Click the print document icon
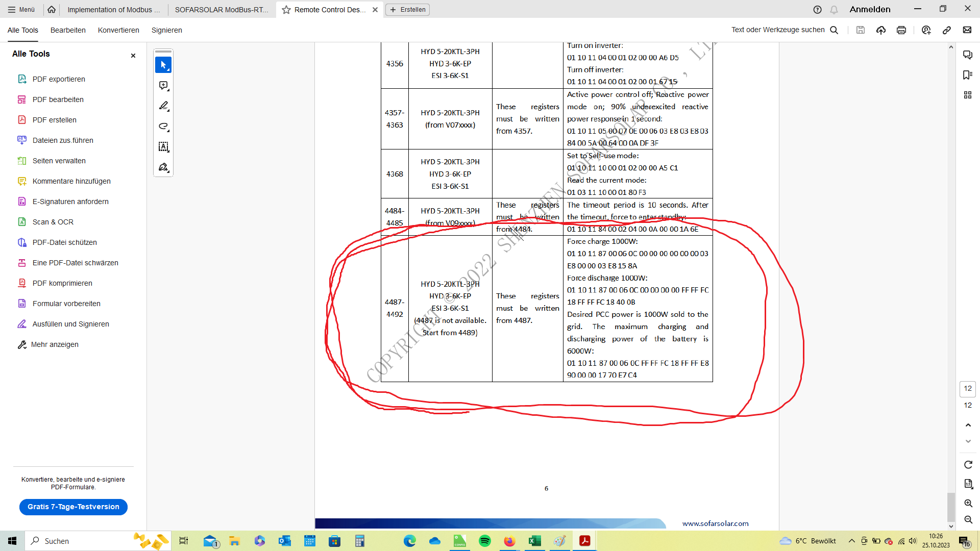980x551 pixels. [x=901, y=30]
